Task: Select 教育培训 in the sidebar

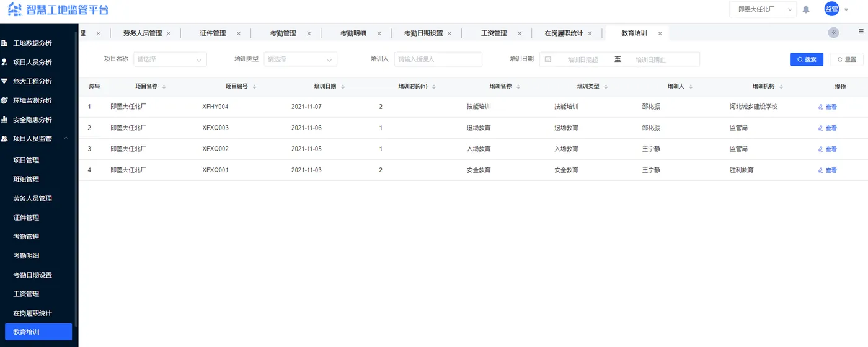Action: (x=38, y=332)
